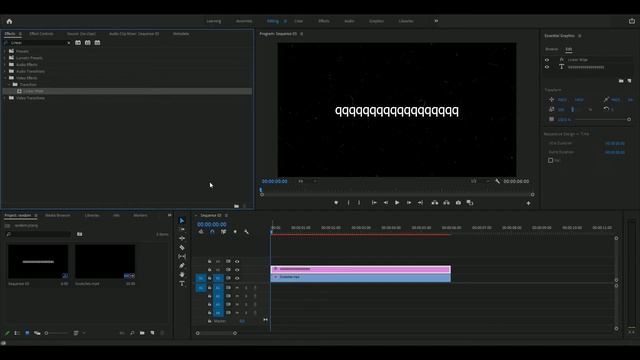Screen dimensions: 640x360
Task: Toggle the V1 track lock
Action: [x=209, y=278]
